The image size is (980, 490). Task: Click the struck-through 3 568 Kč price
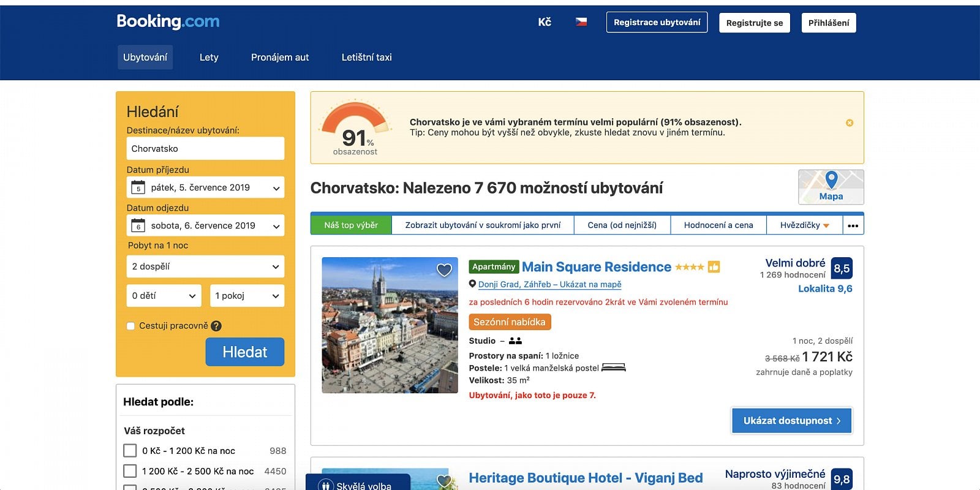(x=782, y=359)
